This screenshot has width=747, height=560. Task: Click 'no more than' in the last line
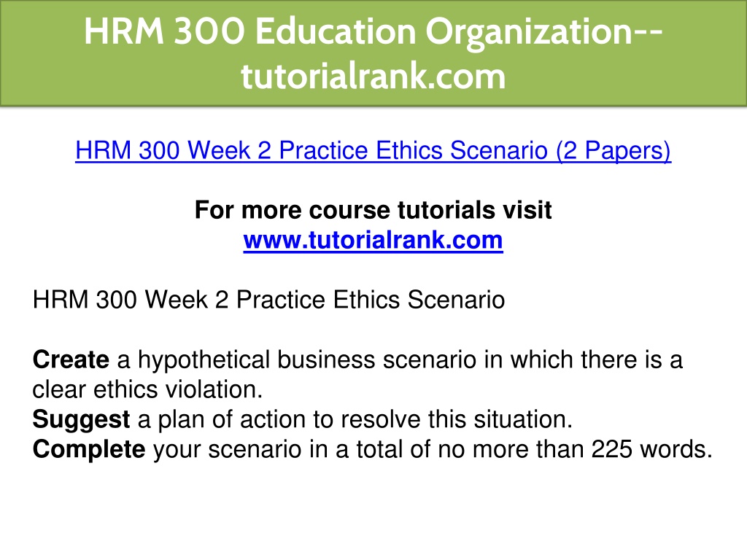pyautogui.click(x=511, y=449)
